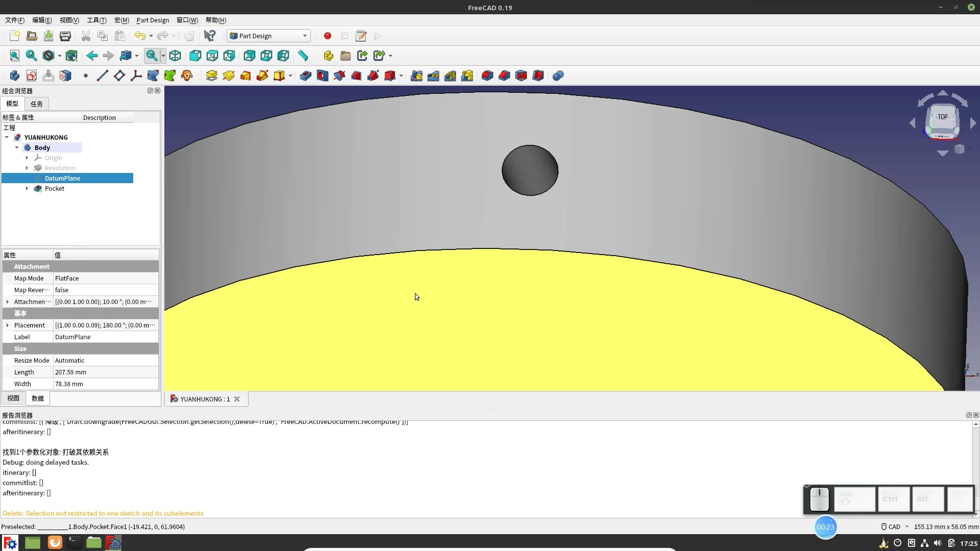
Task: Click the macro record red button
Action: coord(328,36)
